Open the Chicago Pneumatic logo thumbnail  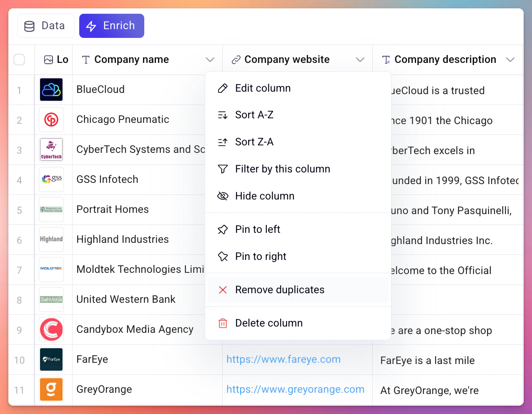(51, 120)
